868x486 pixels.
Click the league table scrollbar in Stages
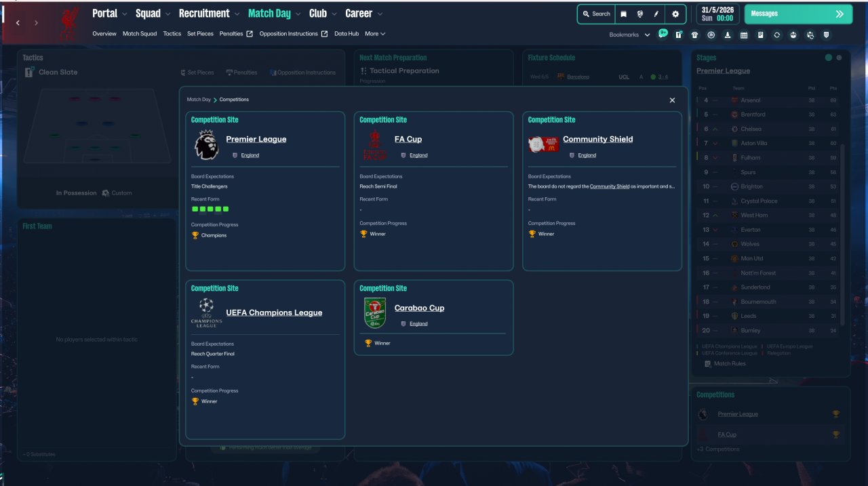click(x=843, y=235)
